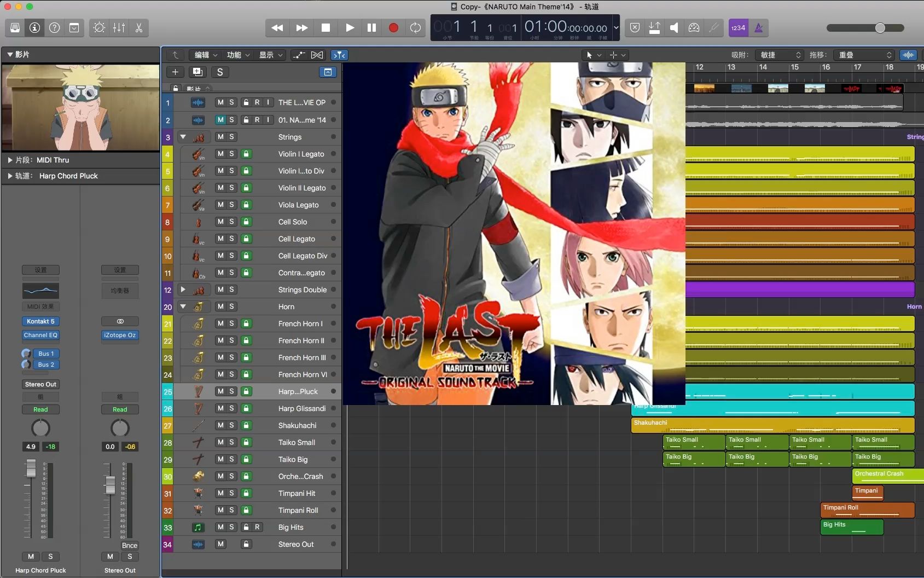The width and height of the screenshot is (924, 578).
Task: Open the 编辑 menu in tracks area
Action: point(206,55)
